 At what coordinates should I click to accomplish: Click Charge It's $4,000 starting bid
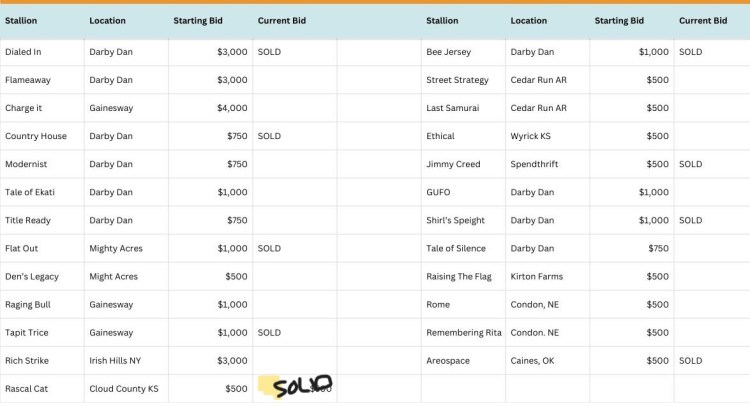click(x=232, y=108)
